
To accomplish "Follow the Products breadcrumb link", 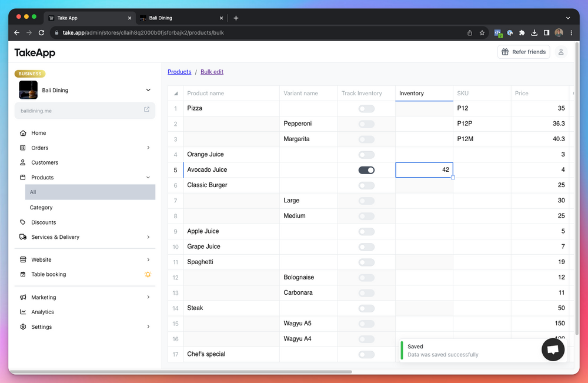I will point(179,72).
